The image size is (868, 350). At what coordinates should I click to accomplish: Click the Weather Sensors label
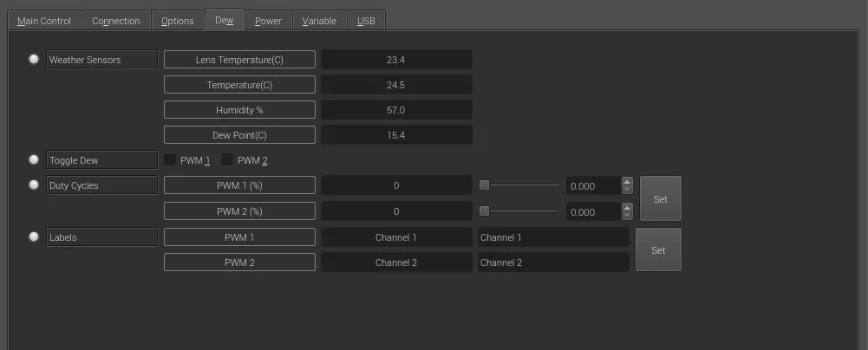click(101, 60)
